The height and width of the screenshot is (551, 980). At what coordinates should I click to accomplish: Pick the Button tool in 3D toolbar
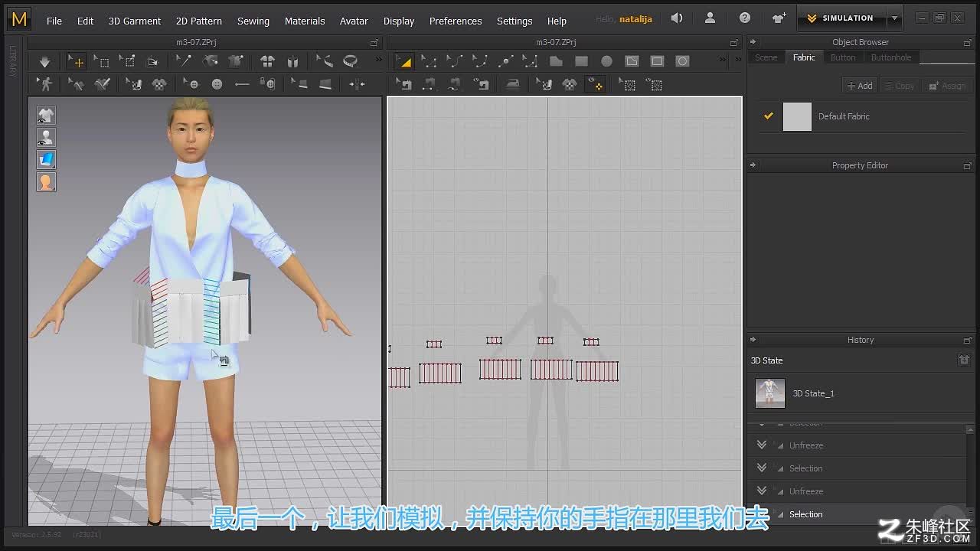[217, 84]
